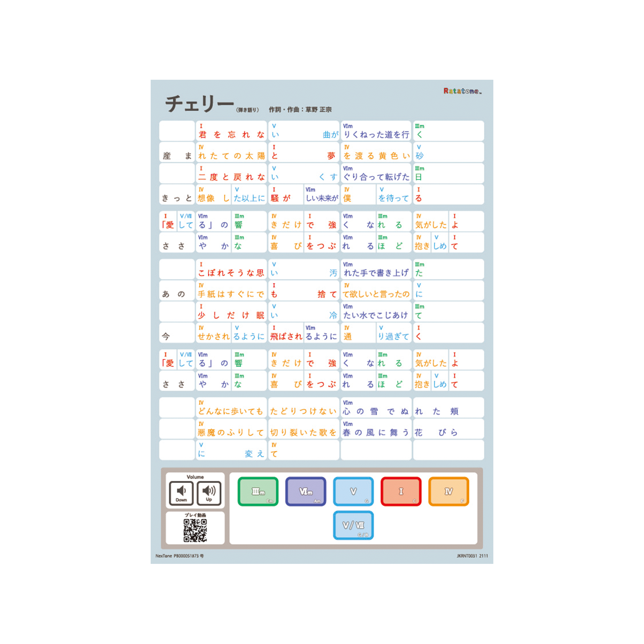Click the Ratatone logo
This screenshot has width=644, height=644.
(x=463, y=91)
